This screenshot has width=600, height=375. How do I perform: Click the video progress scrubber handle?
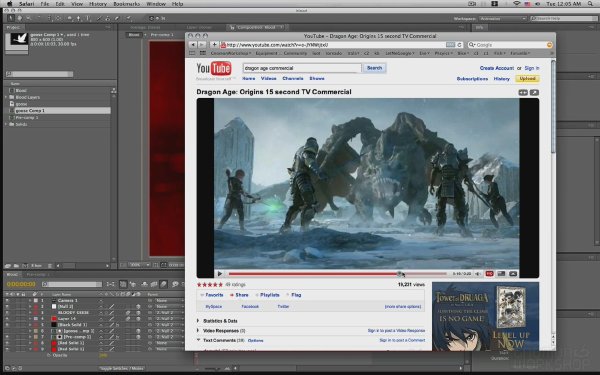click(399, 274)
